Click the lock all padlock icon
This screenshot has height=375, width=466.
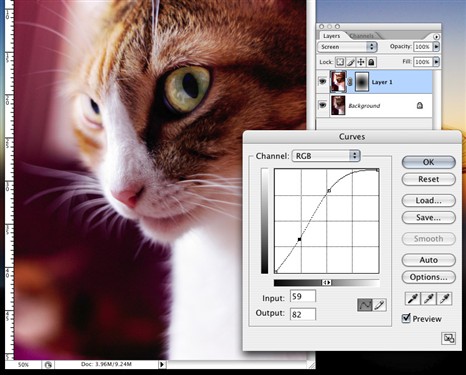pos(371,62)
